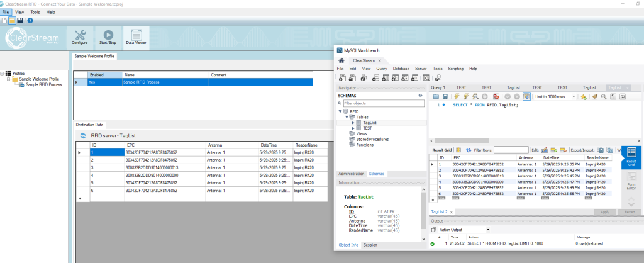Open the Limit to 1000 rows dropdown
The height and width of the screenshot is (263, 644).
coord(554,96)
